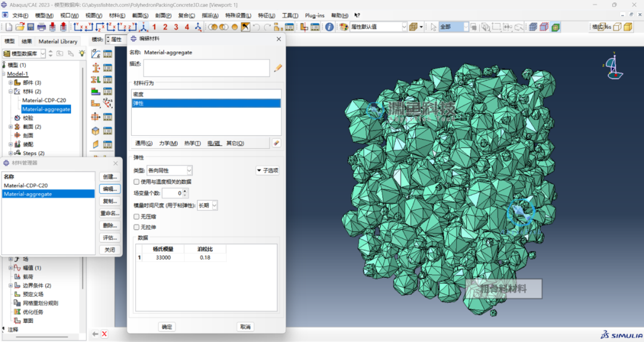Click 复制... in Material Manager

click(x=110, y=201)
